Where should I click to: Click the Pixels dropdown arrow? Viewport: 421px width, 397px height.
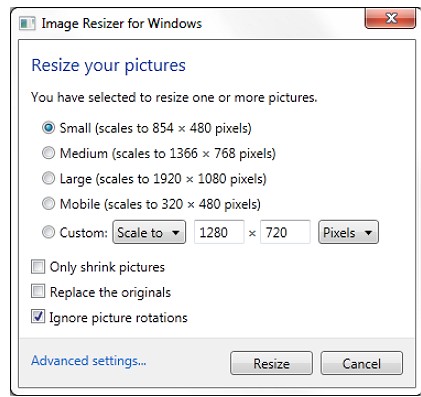(x=368, y=233)
